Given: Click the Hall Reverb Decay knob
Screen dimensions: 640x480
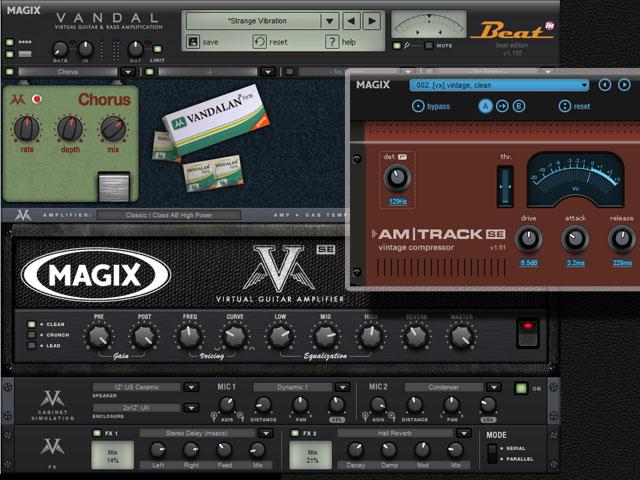Looking at the screenshot, I should coord(356,450).
